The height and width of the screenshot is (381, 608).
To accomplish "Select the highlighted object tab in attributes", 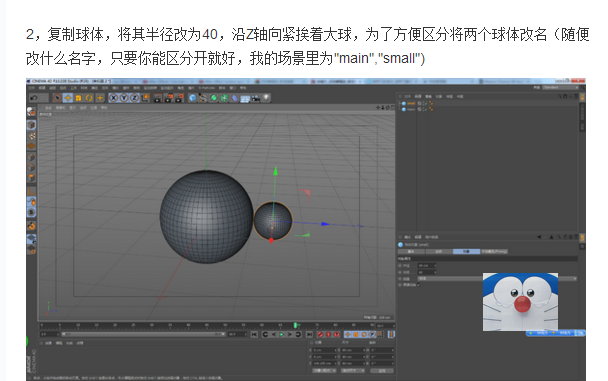I will (466, 252).
